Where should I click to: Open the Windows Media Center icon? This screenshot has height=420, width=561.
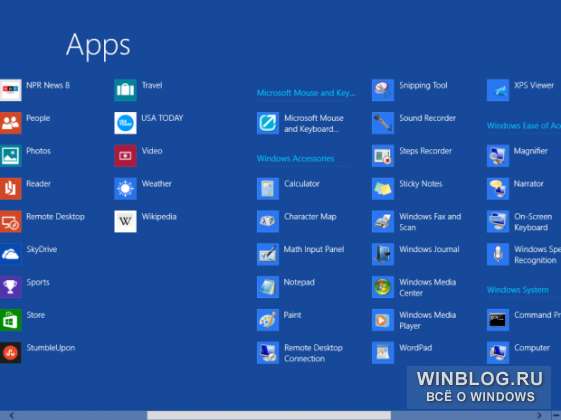pos(383,287)
